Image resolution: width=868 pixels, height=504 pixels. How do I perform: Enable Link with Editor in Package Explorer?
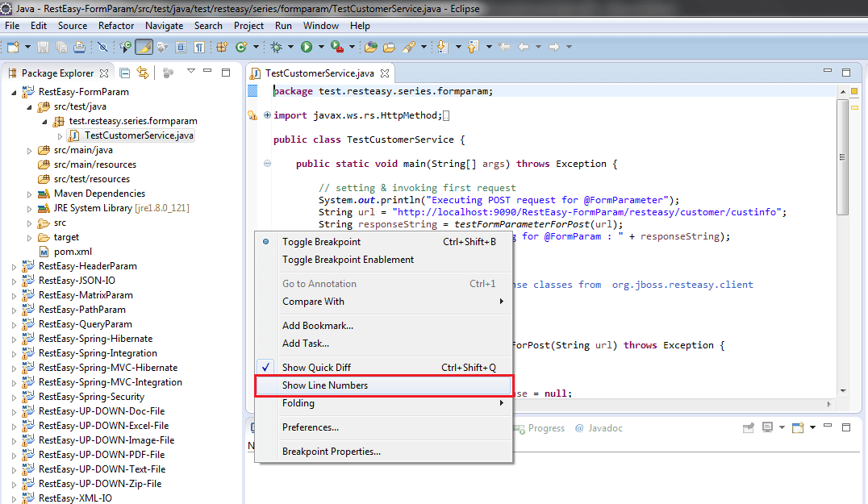(x=142, y=73)
